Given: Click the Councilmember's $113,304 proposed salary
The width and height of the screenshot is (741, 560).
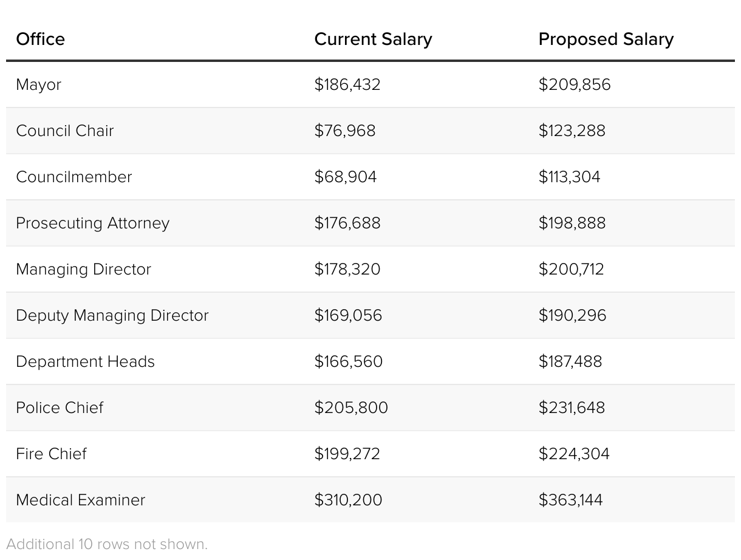Looking at the screenshot, I should tap(569, 177).
